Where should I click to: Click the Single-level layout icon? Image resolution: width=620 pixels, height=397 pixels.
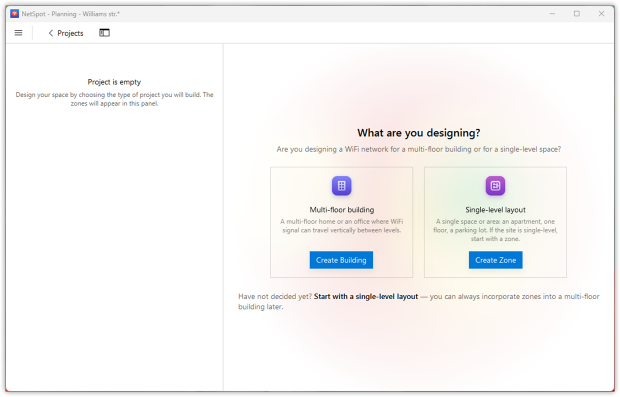(x=495, y=185)
